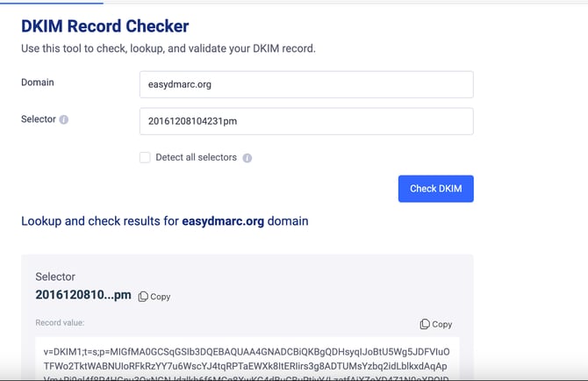Click the DKIM Record Checker heading
Image resolution: width=588 pixels, height=381 pixels.
(105, 26)
